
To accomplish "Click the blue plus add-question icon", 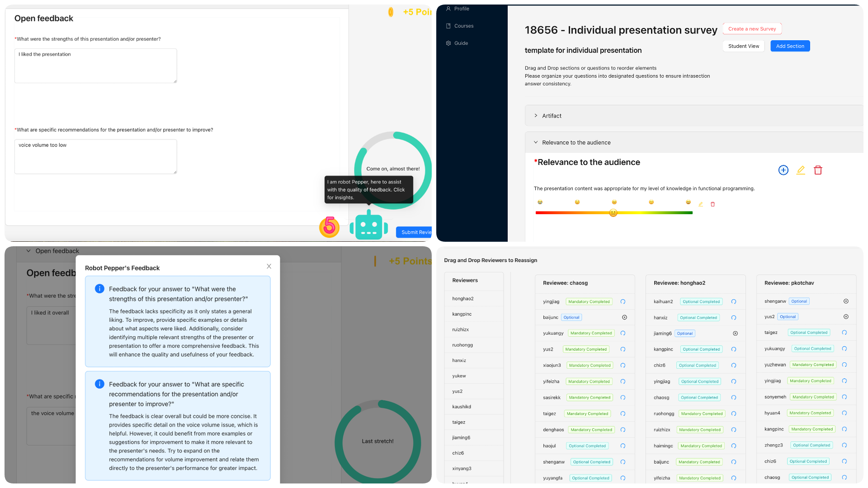I will (x=783, y=170).
